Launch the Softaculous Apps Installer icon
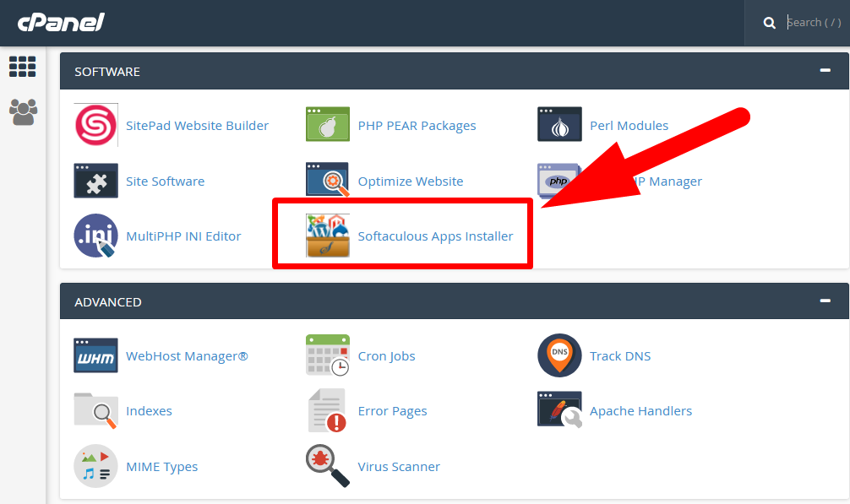The image size is (850, 504). [x=328, y=236]
